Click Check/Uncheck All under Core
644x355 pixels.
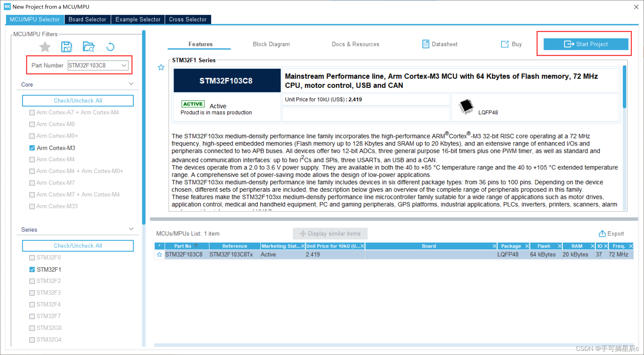[78, 100]
